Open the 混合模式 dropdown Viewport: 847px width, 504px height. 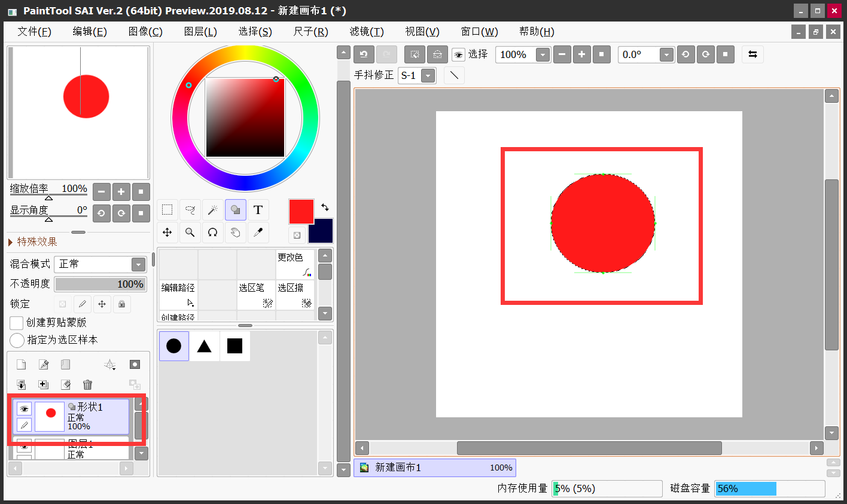tap(100, 264)
